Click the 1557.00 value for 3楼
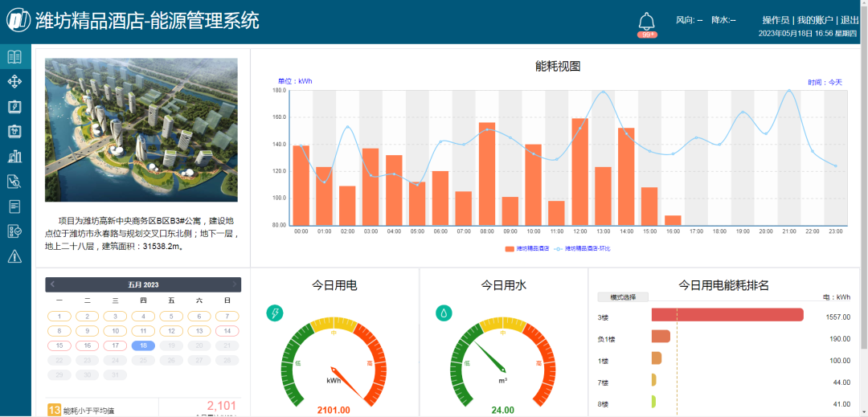This screenshot has height=417, width=868. 840,317
